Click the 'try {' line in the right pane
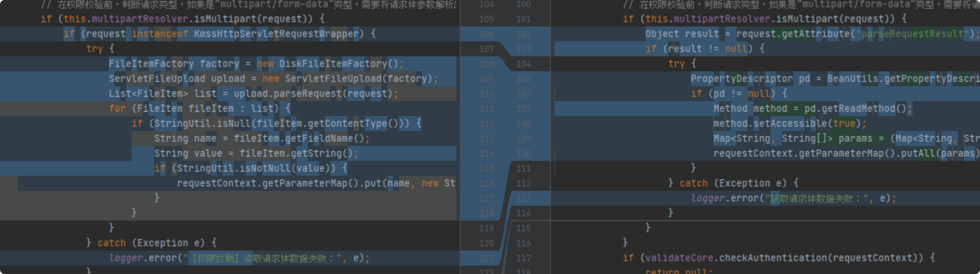 682,64
